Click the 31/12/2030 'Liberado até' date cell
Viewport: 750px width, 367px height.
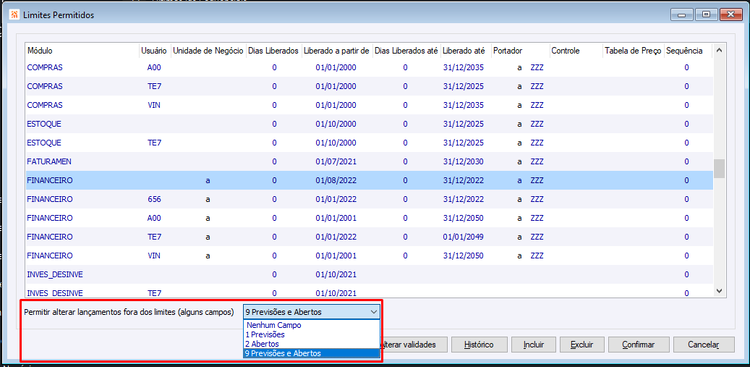coord(463,162)
